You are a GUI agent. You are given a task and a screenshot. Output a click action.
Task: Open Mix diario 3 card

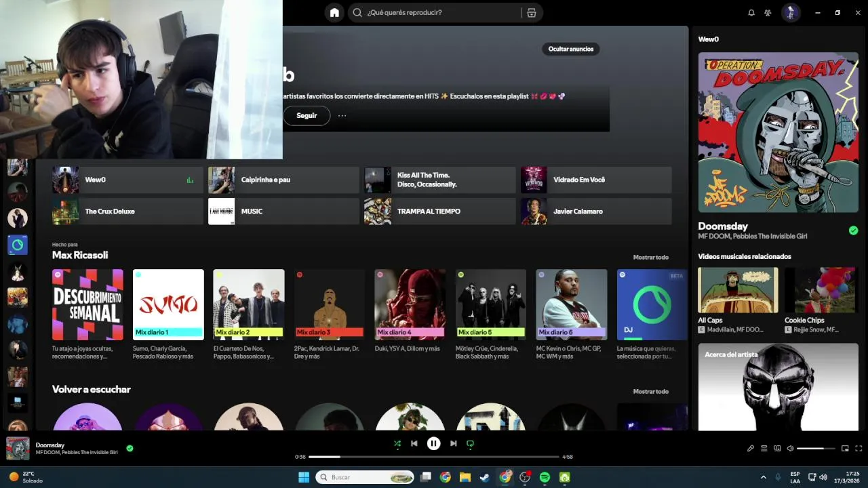tap(330, 314)
